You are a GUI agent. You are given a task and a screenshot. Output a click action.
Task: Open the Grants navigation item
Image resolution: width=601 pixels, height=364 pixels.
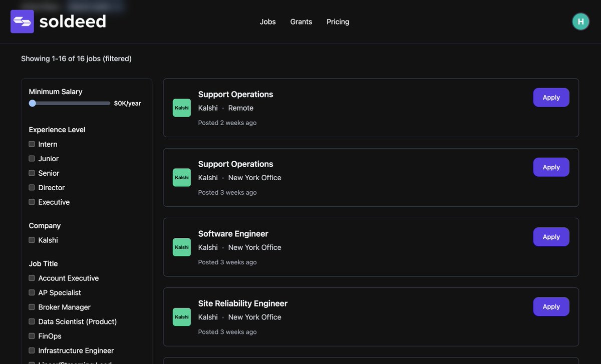click(301, 22)
